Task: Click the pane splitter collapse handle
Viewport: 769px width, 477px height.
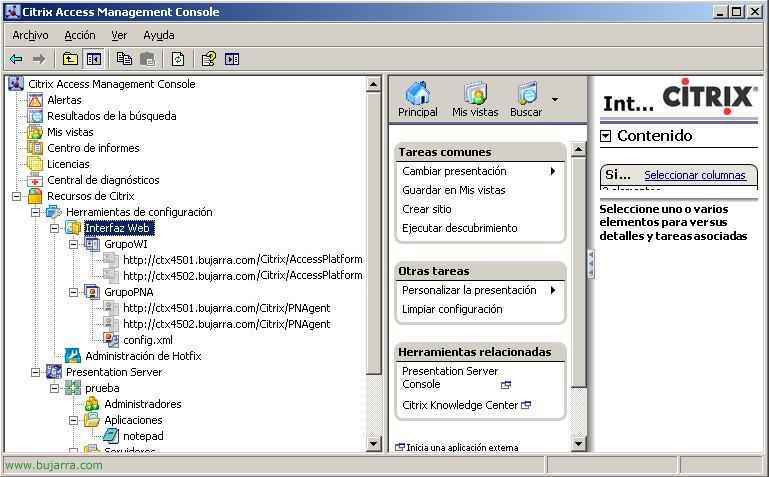Action: coord(590,264)
